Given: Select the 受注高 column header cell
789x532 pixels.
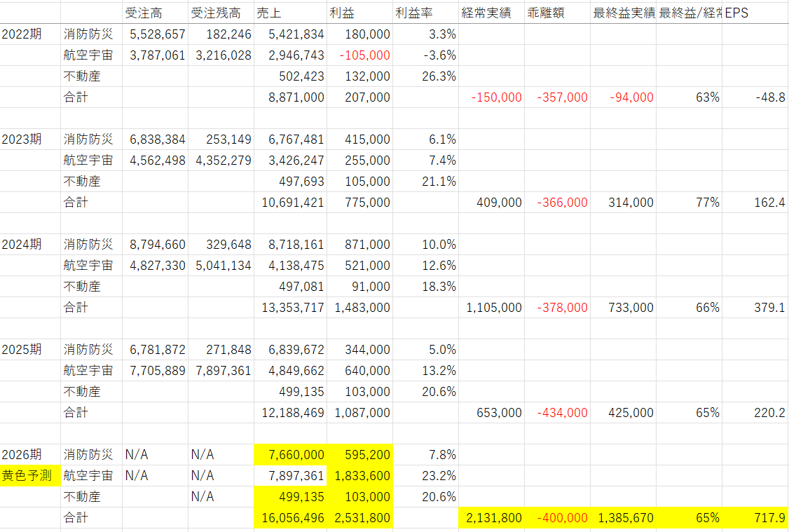Looking at the screenshot, I should [x=155, y=13].
